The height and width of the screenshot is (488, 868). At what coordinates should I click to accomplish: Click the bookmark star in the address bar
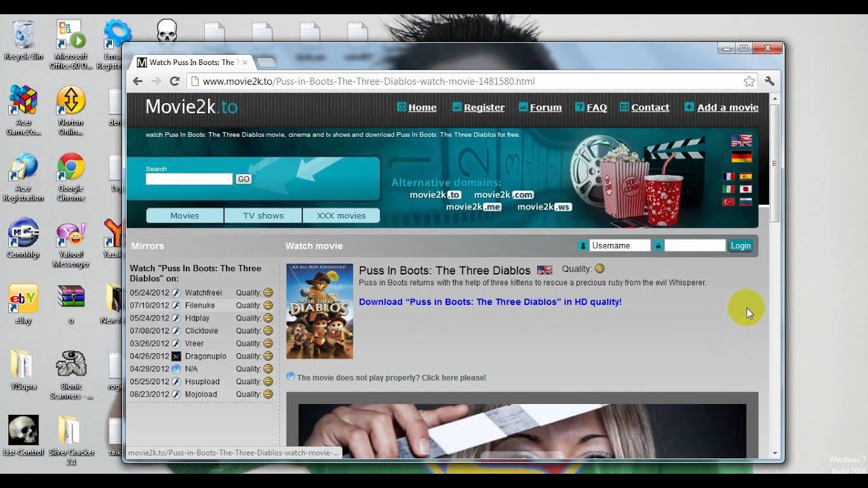point(749,80)
